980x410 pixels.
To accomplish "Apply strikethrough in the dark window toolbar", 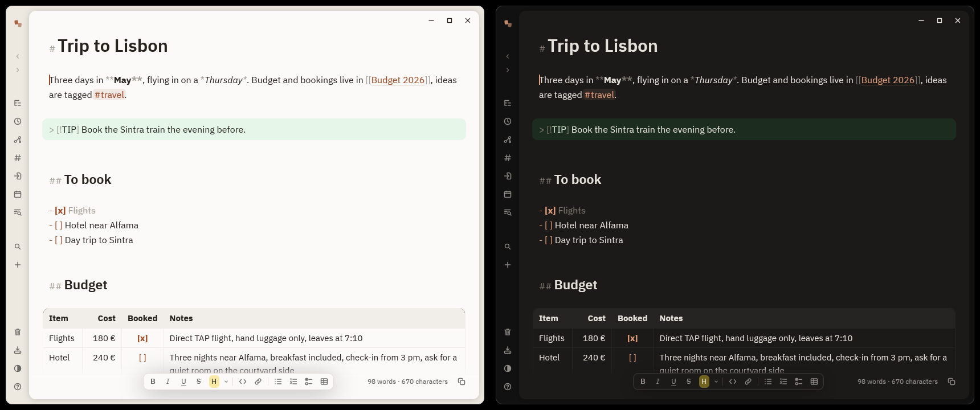I will [x=689, y=382].
